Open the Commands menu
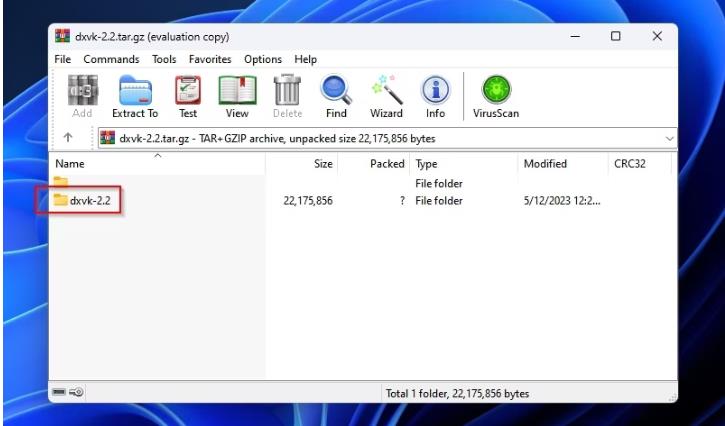 [x=111, y=59]
